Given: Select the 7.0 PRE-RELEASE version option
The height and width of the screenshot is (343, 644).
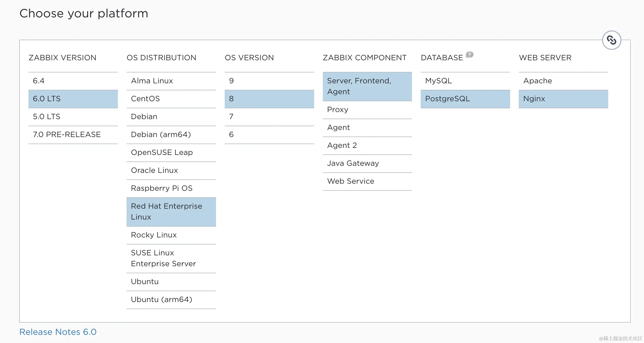Looking at the screenshot, I should 73,135.
